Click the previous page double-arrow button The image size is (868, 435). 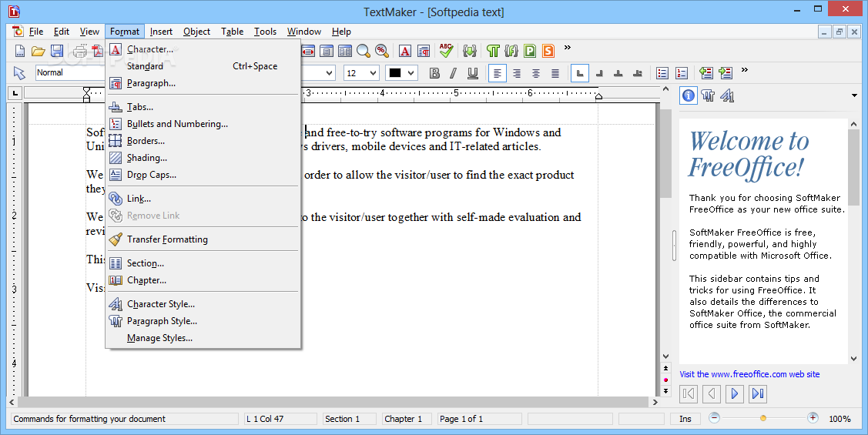[x=666, y=368]
